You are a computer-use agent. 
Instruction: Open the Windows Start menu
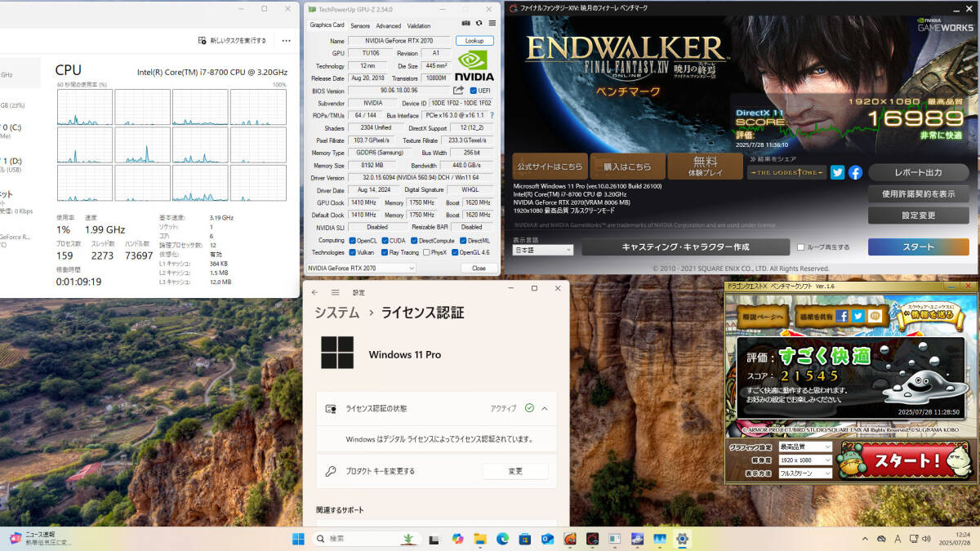pos(298,539)
